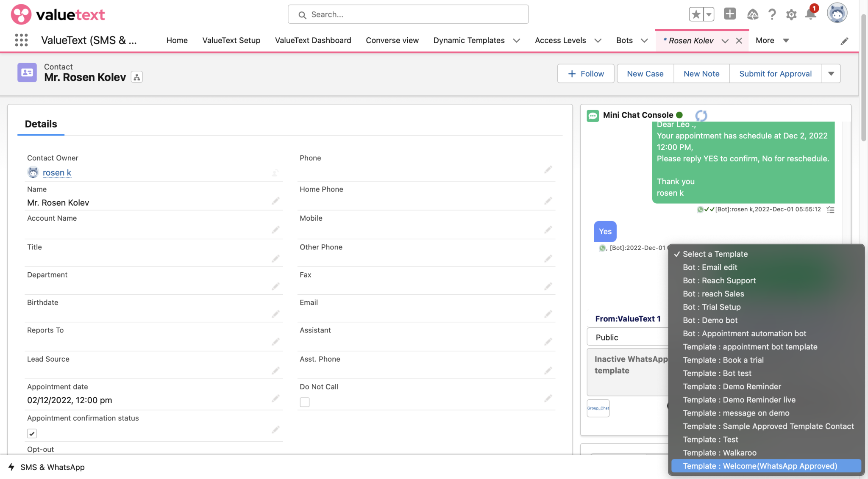Click the Follow button
This screenshot has width=868, height=479.
click(x=586, y=74)
